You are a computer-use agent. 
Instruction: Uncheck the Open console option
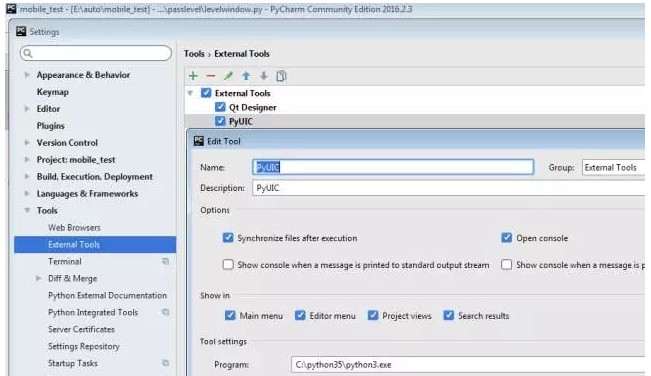(507, 238)
